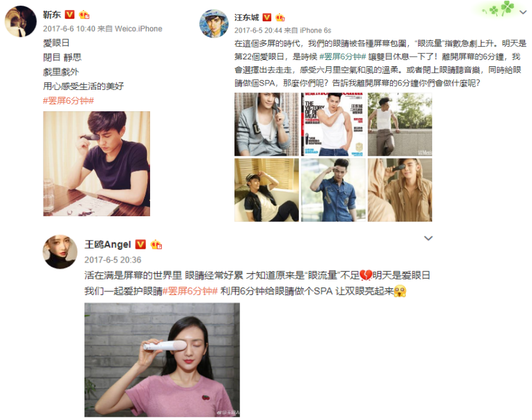The width and height of the screenshot is (532, 420).
Task: Click the crown membership icon beside 王鸥Angel
Action: 156,244
